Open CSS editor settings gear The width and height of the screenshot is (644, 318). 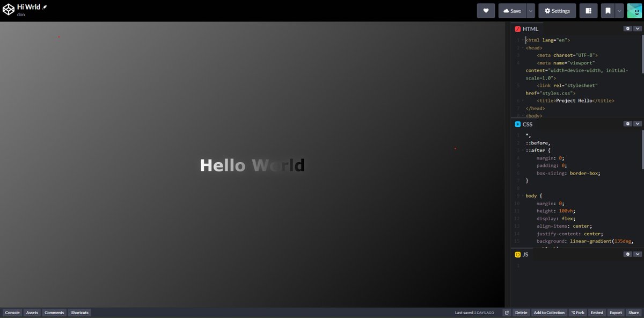click(x=627, y=124)
